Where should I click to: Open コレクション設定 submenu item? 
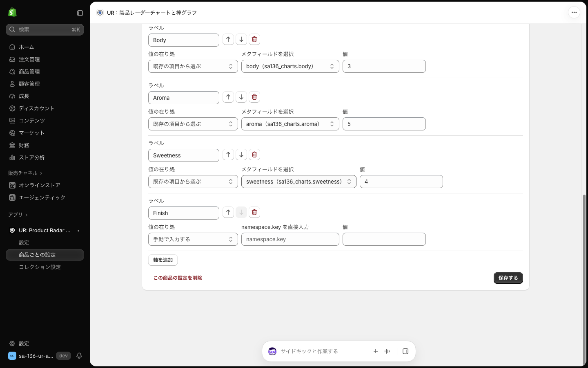45,267
